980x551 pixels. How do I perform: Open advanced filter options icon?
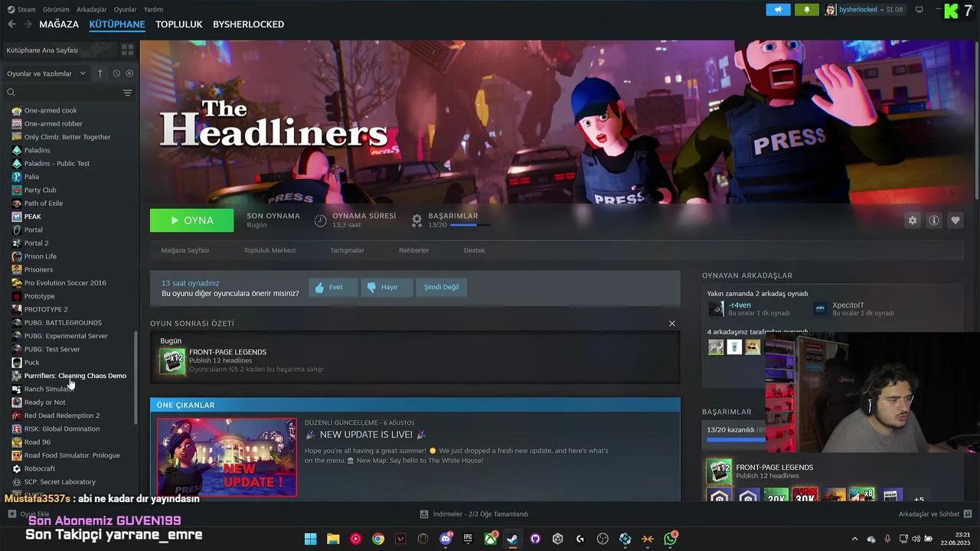point(127,93)
